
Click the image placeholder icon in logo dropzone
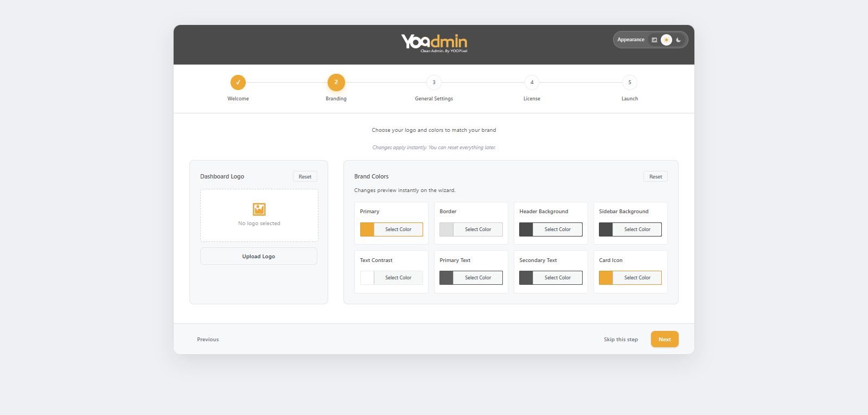(x=259, y=209)
